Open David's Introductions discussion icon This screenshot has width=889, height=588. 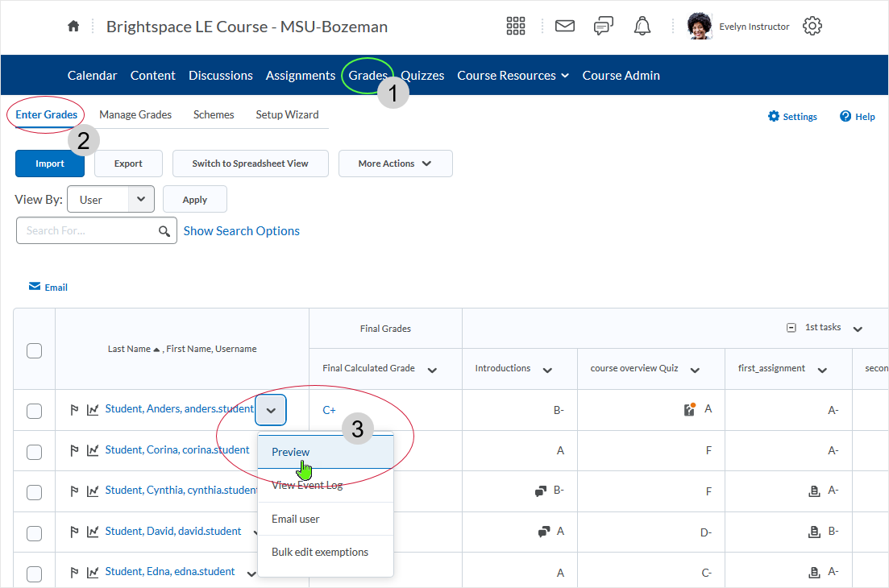pos(544,532)
